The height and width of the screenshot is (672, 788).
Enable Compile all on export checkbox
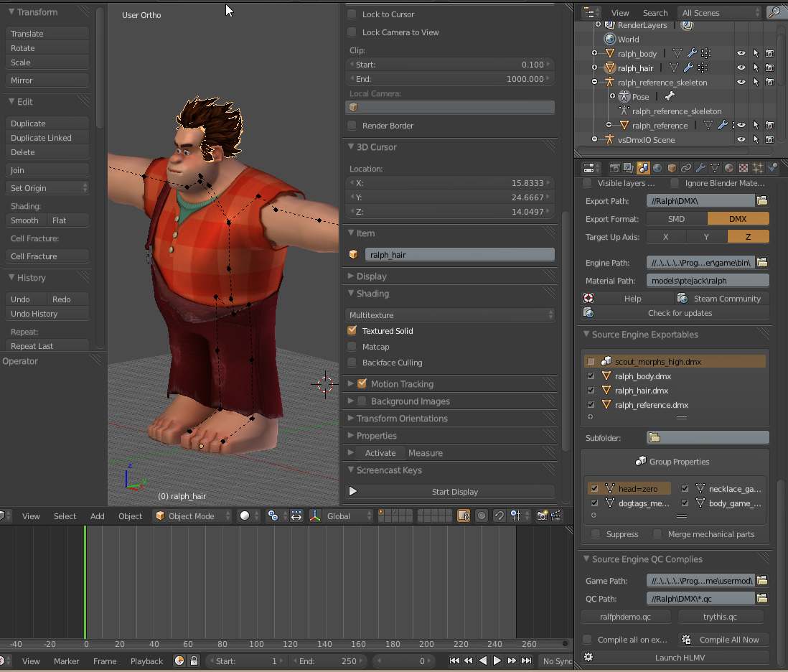click(587, 639)
